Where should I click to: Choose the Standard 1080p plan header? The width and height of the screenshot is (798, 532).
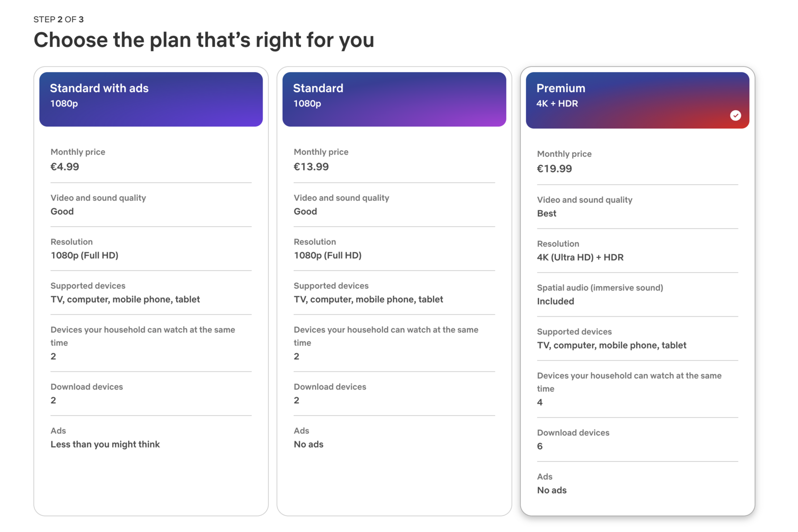coord(394,99)
